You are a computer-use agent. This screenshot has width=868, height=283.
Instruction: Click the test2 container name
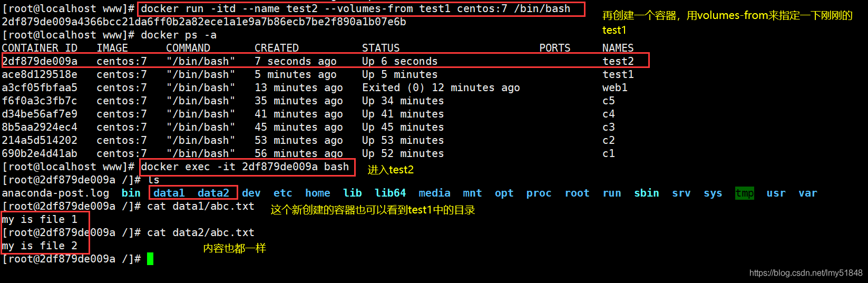click(618, 61)
